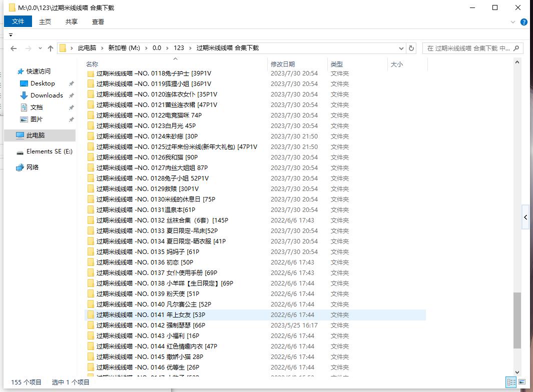Screen dimensions: 533x392
Task: Click folder icon of NO. 0118兔子护士
Action: pos(91,73)
